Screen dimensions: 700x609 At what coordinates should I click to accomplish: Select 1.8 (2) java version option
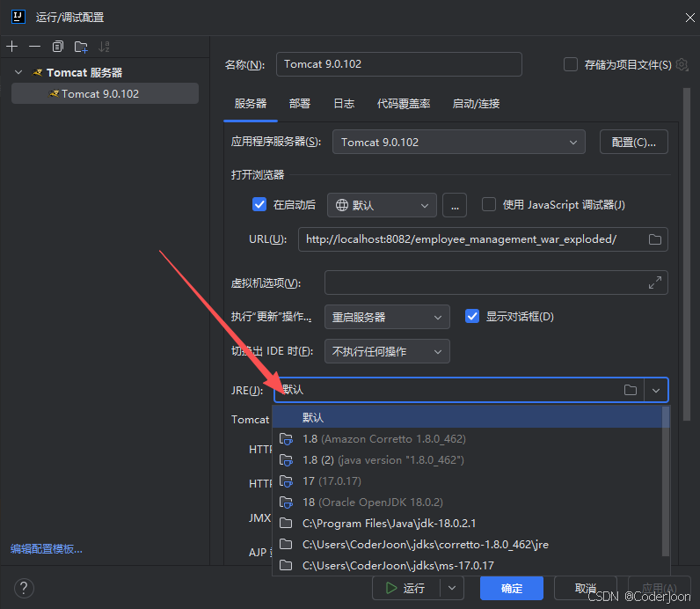(468, 459)
